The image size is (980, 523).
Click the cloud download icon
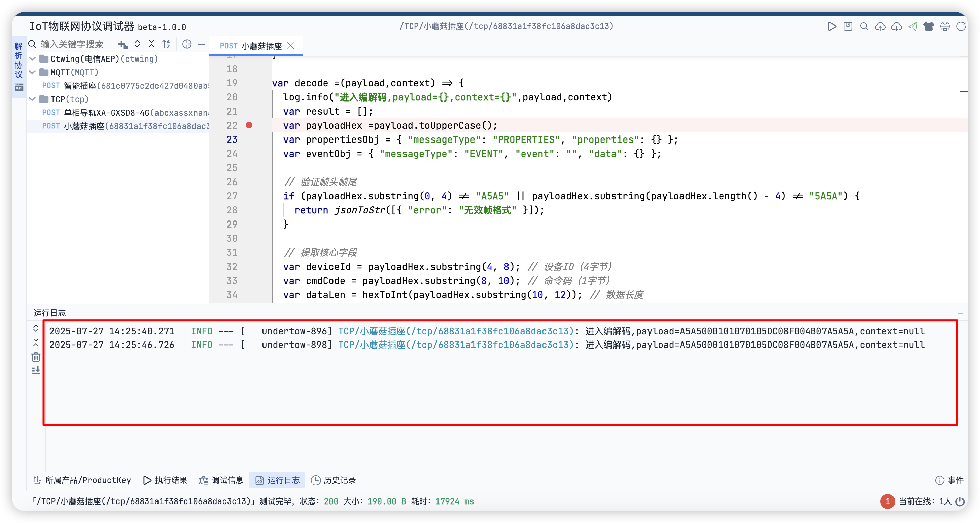point(897,26)
